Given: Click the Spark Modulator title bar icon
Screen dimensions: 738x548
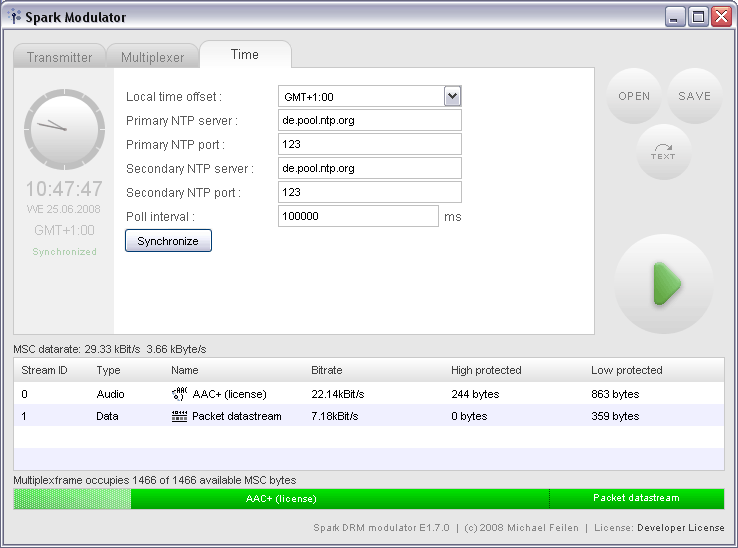Looking at the screenshot, I should point(15,16).
